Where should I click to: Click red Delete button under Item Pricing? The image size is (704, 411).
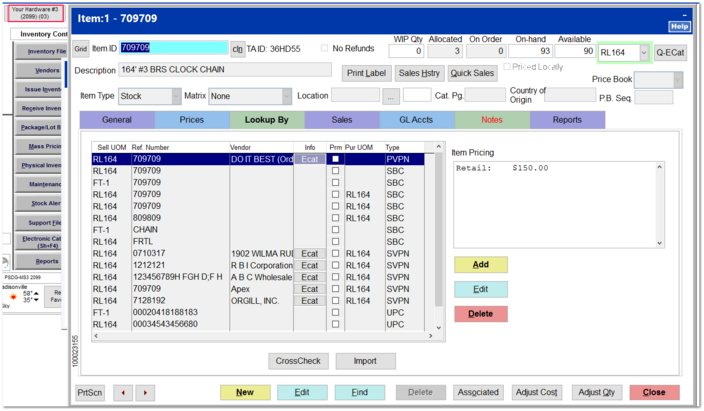click(x=480, y=314)
